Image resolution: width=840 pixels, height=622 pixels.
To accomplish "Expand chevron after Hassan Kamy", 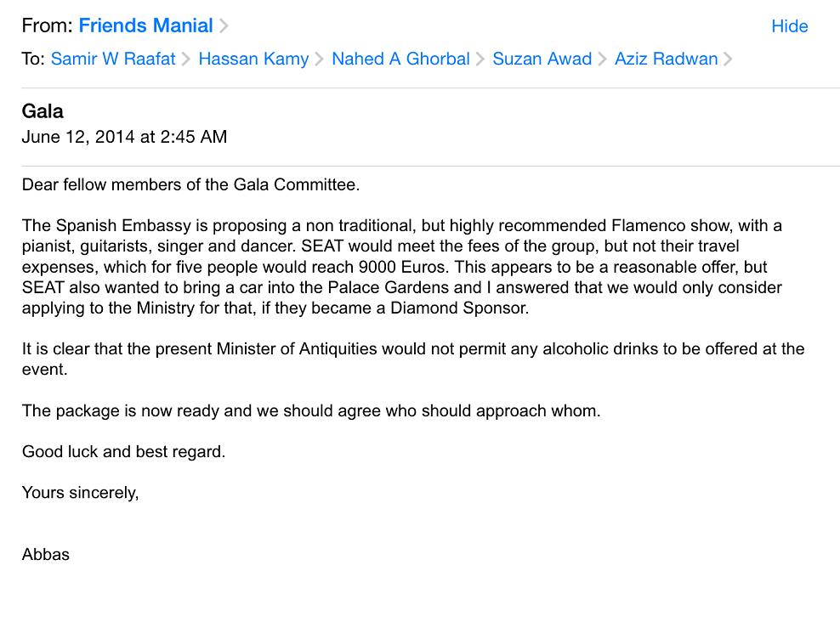I will pos(320,59).
